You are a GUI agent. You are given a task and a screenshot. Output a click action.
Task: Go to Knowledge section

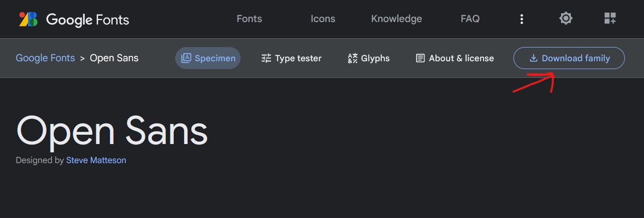pos(397,19)
